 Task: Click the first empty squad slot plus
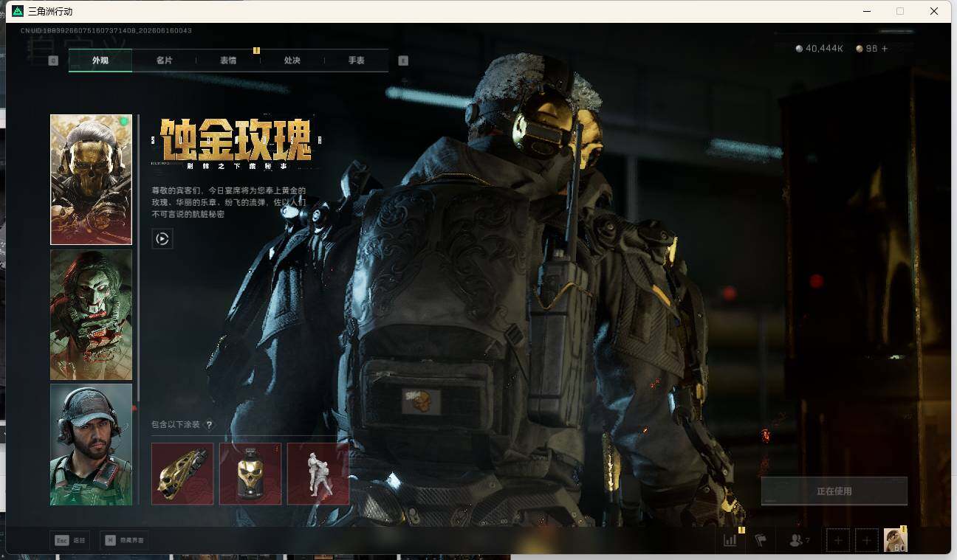tap(838, 540)
